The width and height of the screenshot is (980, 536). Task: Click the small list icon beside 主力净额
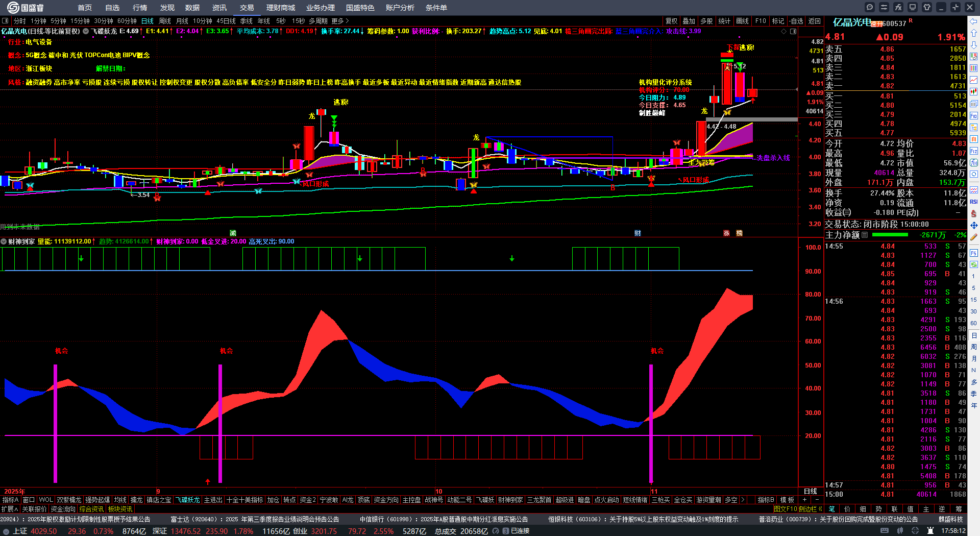[865, 235]
